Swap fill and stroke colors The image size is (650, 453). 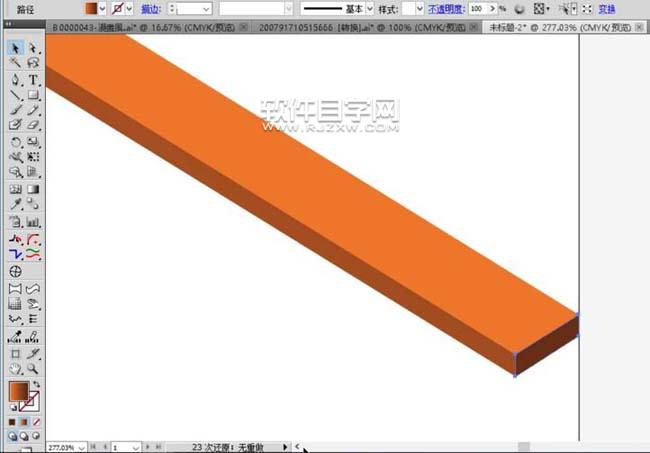pyautogui.click(x=36, y=384)
